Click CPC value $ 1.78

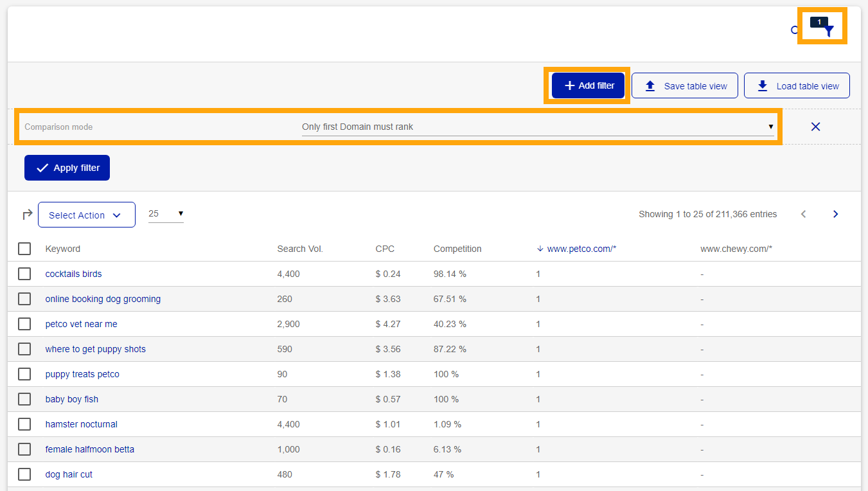pyautogui.click(x=388, y=474)
